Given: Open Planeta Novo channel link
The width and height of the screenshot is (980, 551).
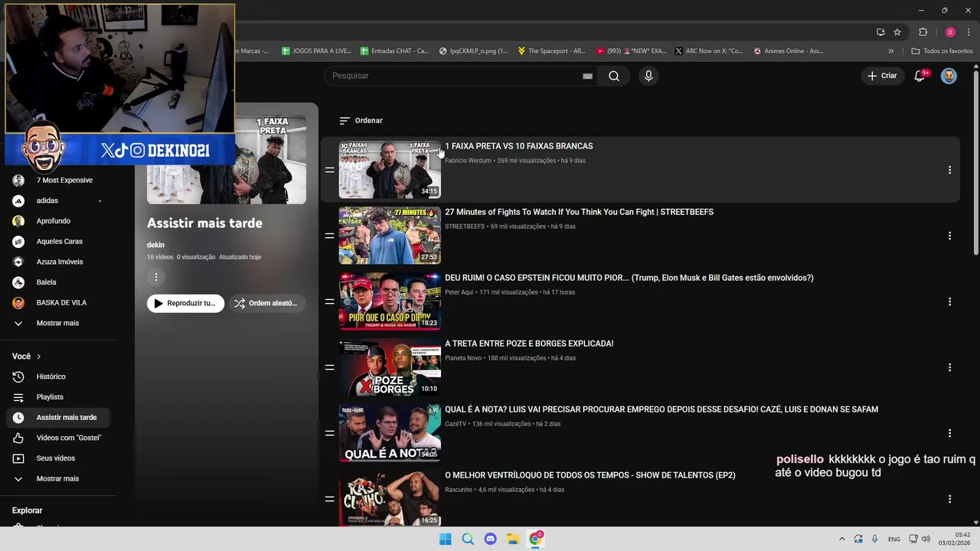Looking at the screenshot, I should [463, 358].
